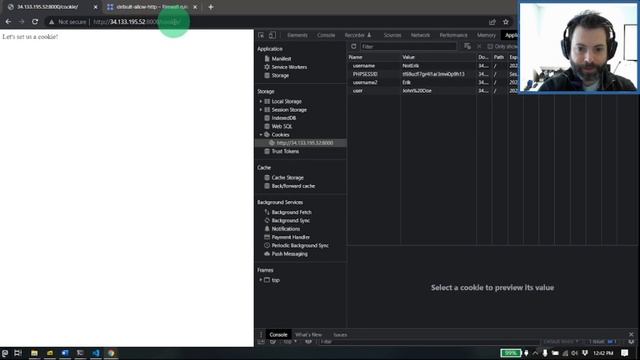Screen dimensions: 640x360
Task: Open Manifest in Application sidebar
Action: (x=281, y=59)
